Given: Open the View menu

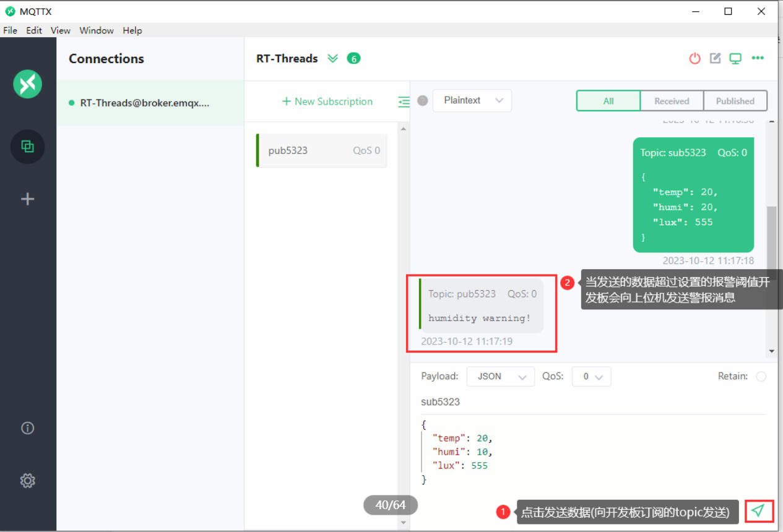Looking at the screenshot, I should point(61,30).
